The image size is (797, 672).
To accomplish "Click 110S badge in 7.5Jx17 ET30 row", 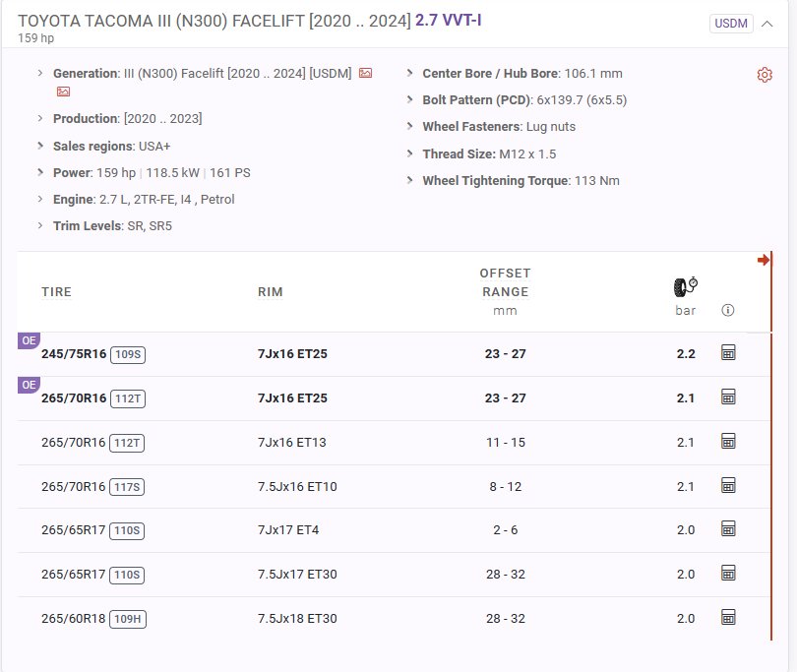I will click(x=127, y=575).
